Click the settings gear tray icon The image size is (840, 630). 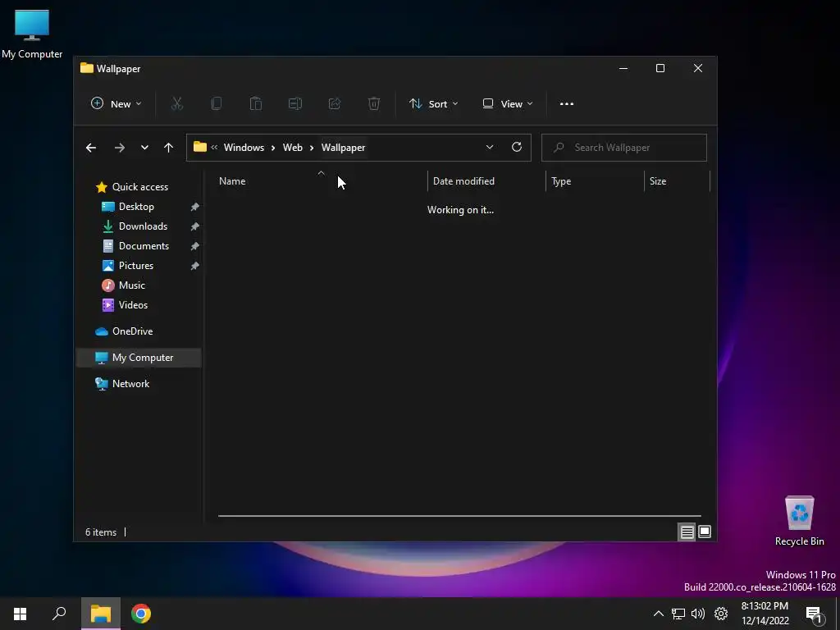721,614
